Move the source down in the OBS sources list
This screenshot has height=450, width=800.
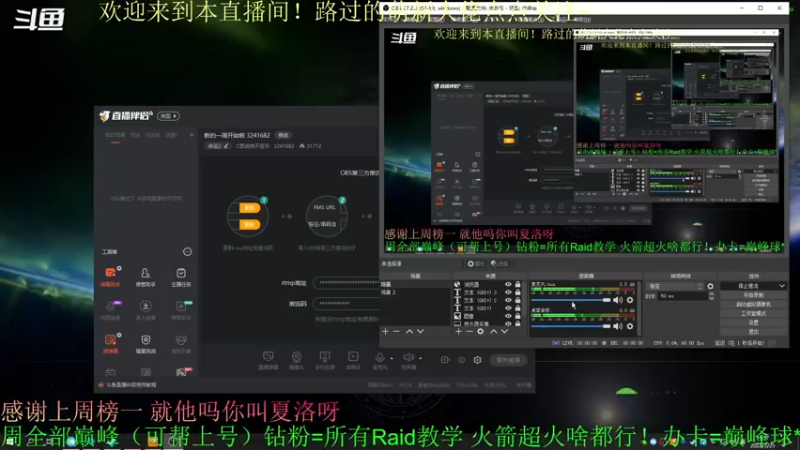(x=504, y=332)
